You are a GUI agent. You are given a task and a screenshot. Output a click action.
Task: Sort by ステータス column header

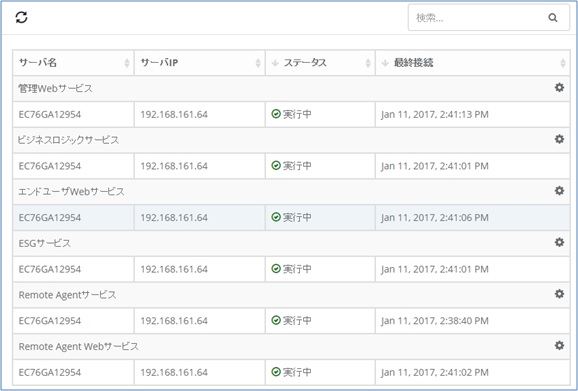[320, 63]
